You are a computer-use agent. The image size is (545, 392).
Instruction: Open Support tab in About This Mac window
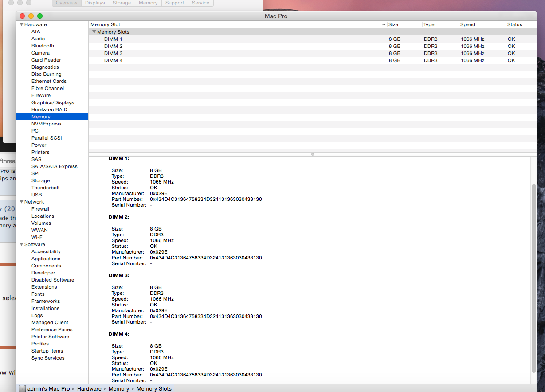click(x=175, y=3)
